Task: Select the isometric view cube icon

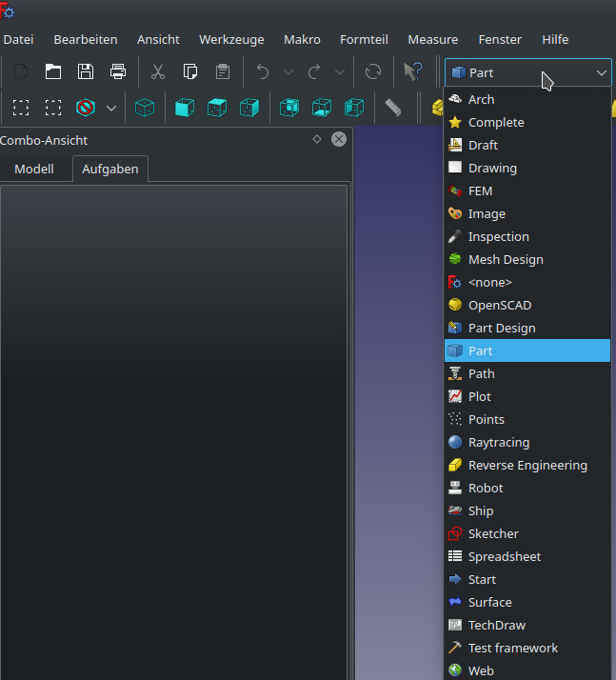Action: tap(145, 108)
